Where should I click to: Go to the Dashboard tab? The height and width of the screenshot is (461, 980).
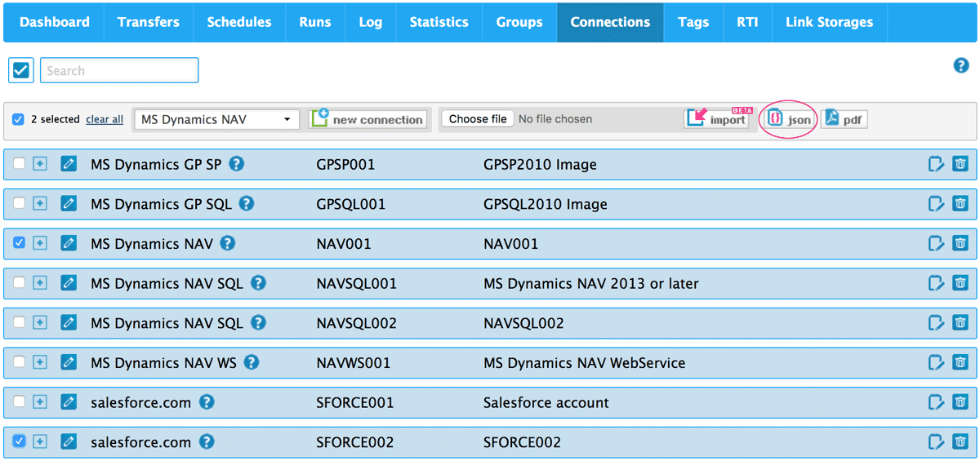coord(54,22)
